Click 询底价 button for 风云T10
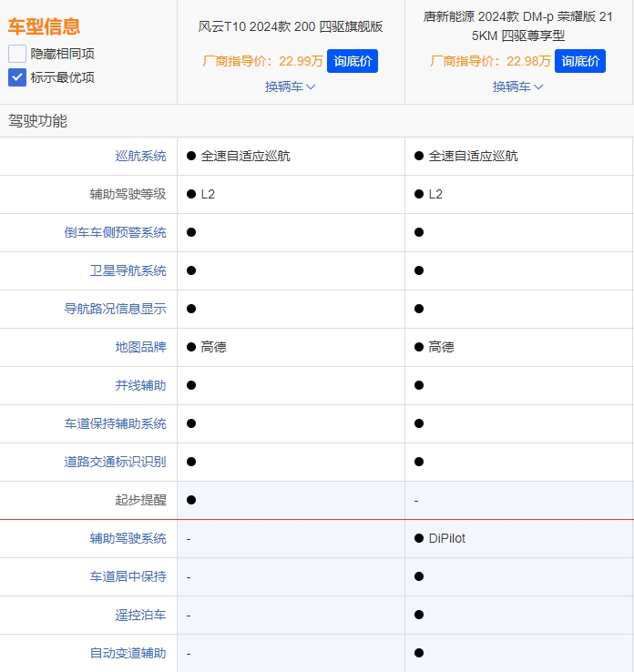Image resolution: width=634 pixels, height=672 pixels. tap(353, 61)
